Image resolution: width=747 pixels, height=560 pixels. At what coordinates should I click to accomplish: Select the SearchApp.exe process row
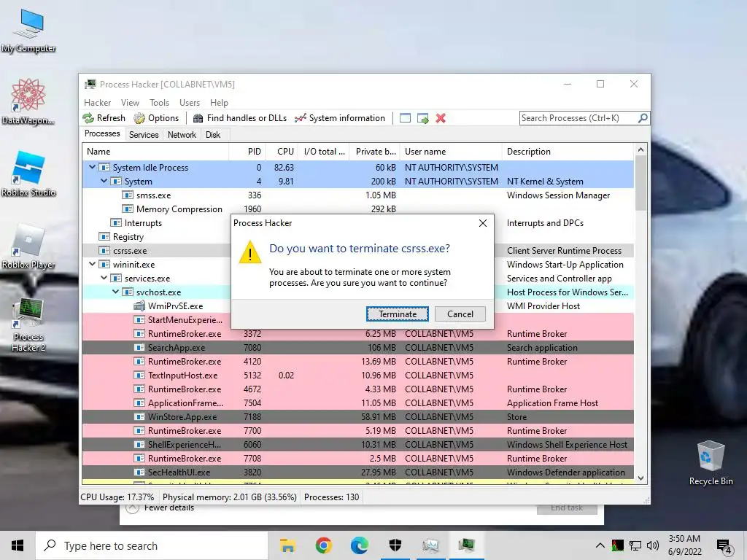pyautogui.click(x=358, y=348)
